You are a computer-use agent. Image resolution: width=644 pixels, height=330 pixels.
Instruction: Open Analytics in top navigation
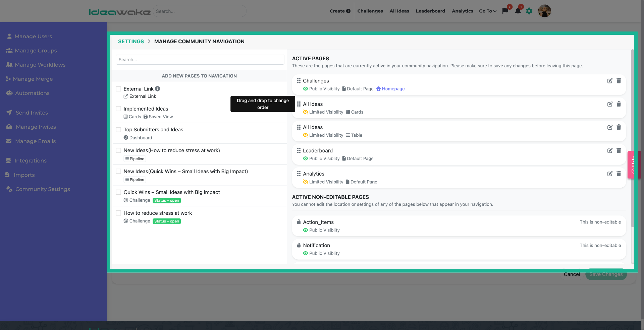(x=462, y=11)
